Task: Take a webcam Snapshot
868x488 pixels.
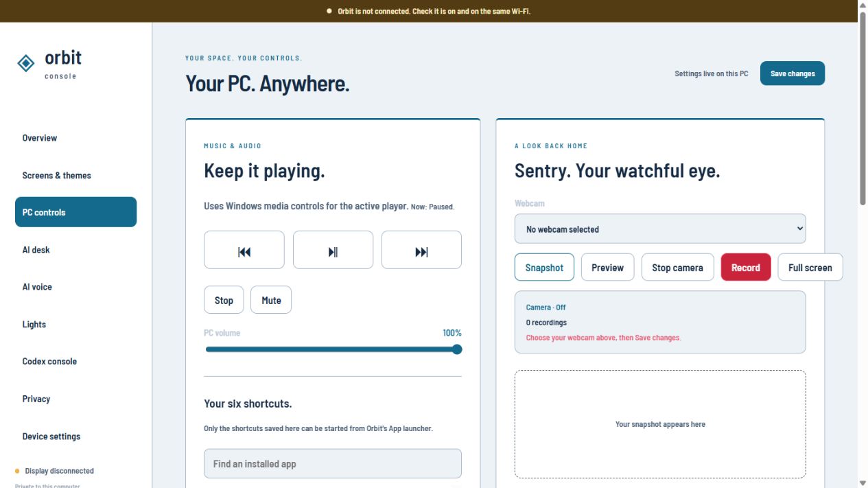Action: (544, 268)
